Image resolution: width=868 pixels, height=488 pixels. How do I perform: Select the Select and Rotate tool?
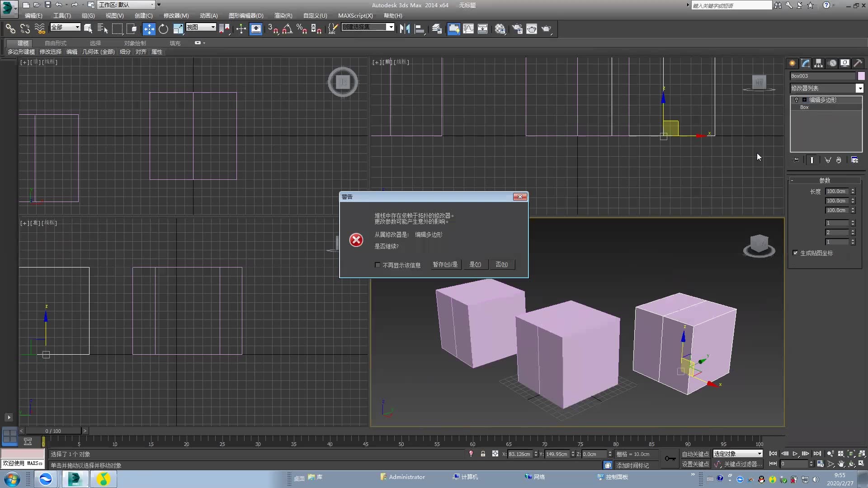coord(163,28)
